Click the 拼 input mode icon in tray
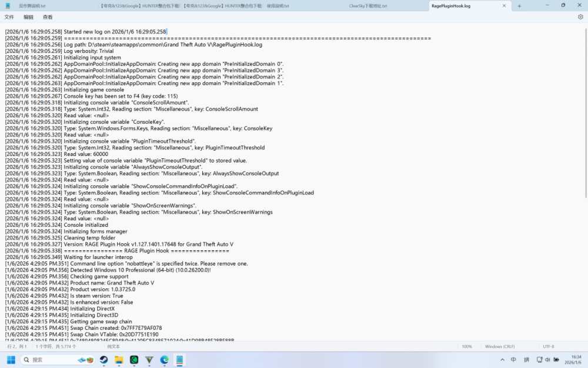 527,359
